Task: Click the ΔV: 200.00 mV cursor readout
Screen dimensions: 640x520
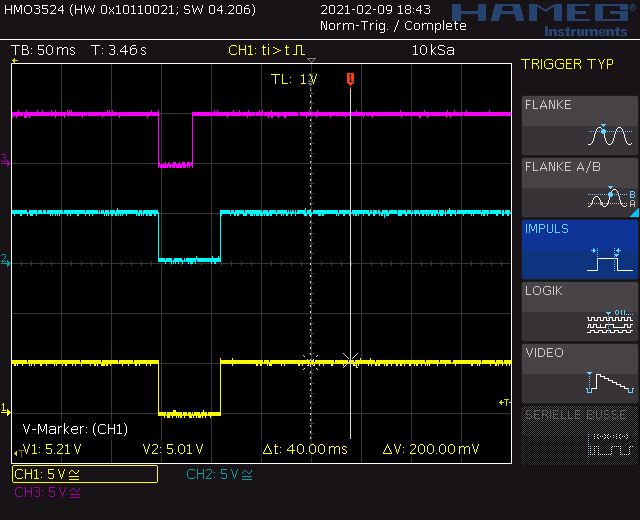Action: 431,449
